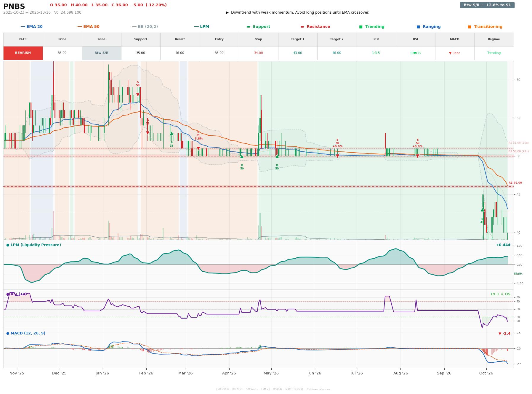The image size is (532, 394).
Task: Click the August S 50 +0.0% sell marker
Action: point(418,156)
